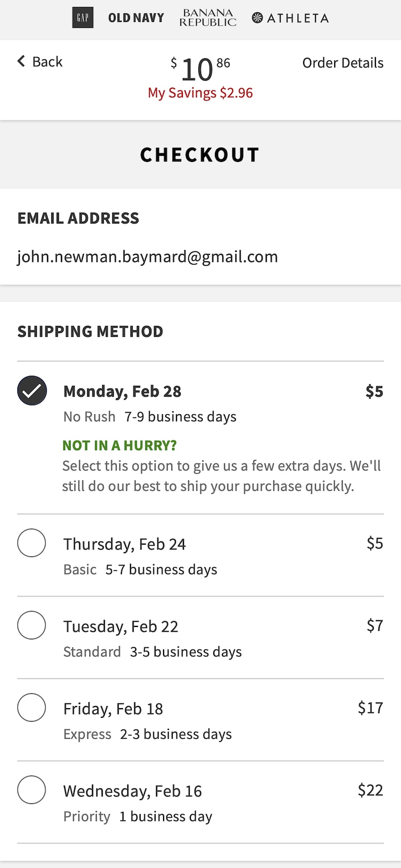Select Priority shipping for Wednesday, Feb 16
401x868 pixels.
coord(32,790)
